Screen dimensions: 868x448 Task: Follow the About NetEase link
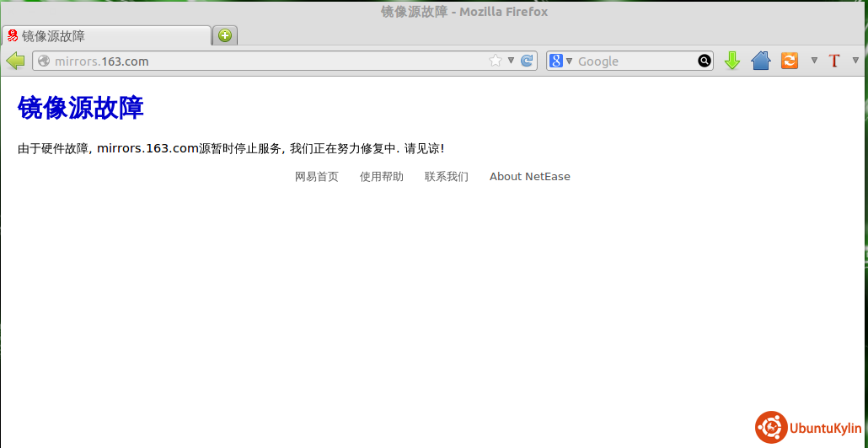[x=529, y=177]
